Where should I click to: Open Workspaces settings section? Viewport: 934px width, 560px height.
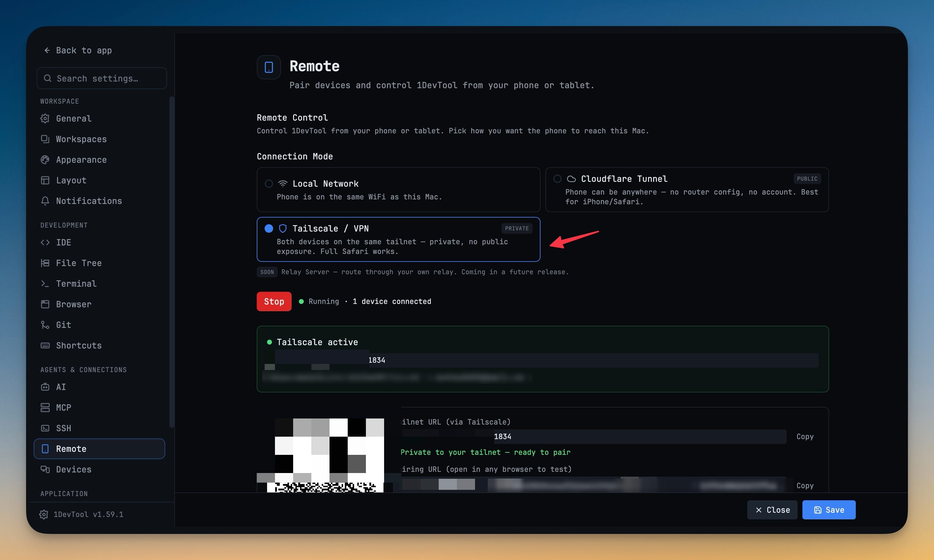[x=99, y=139]
